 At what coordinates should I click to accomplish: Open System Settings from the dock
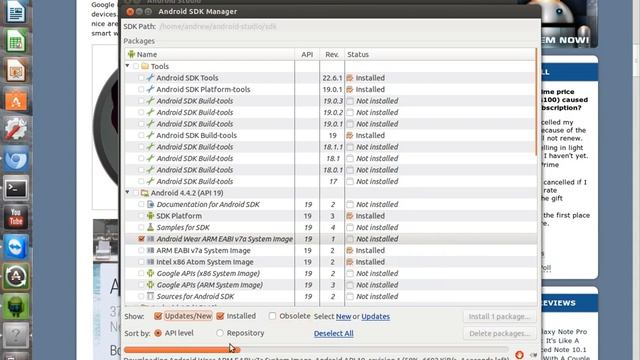point(16,129)
